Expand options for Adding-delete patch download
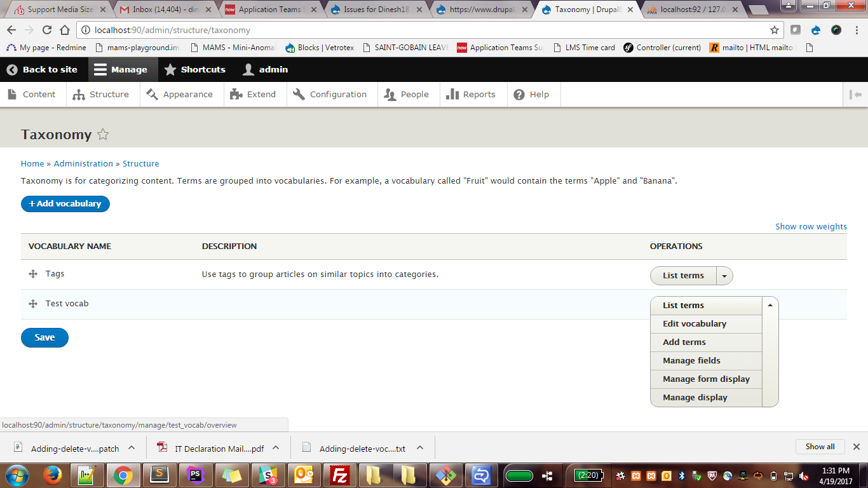Viewport: 868px width, 488px height. coord(132,447)
